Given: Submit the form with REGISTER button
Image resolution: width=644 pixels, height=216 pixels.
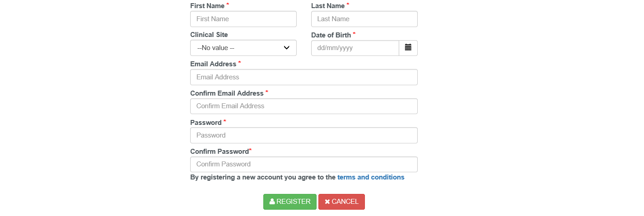Looking at the screenshot, I should (x=290, y=202).
